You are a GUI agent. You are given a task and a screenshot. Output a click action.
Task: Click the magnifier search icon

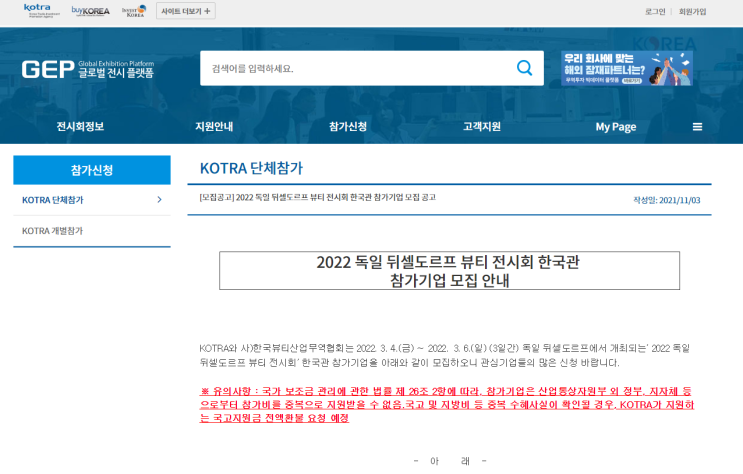pyautogui.click(x=525, y=68)
